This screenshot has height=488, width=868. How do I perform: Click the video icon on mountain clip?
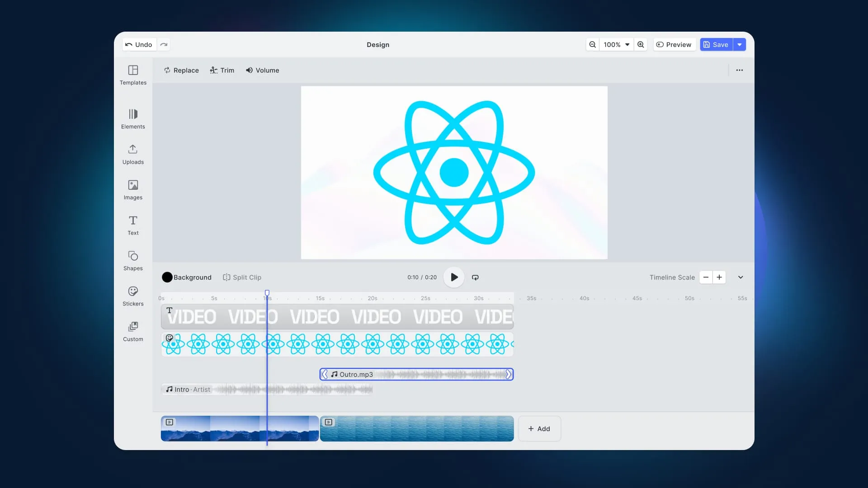pos(170,422)
